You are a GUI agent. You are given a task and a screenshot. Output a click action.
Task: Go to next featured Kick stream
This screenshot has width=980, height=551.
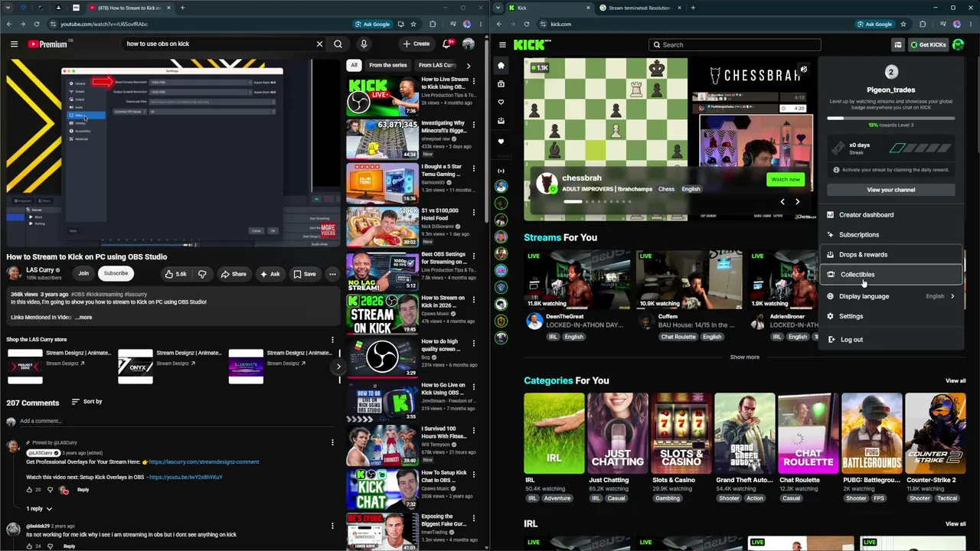point(797,202)
